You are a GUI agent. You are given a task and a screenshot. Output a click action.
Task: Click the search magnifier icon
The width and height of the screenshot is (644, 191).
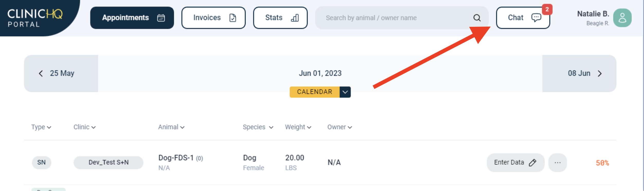point(477,18)
